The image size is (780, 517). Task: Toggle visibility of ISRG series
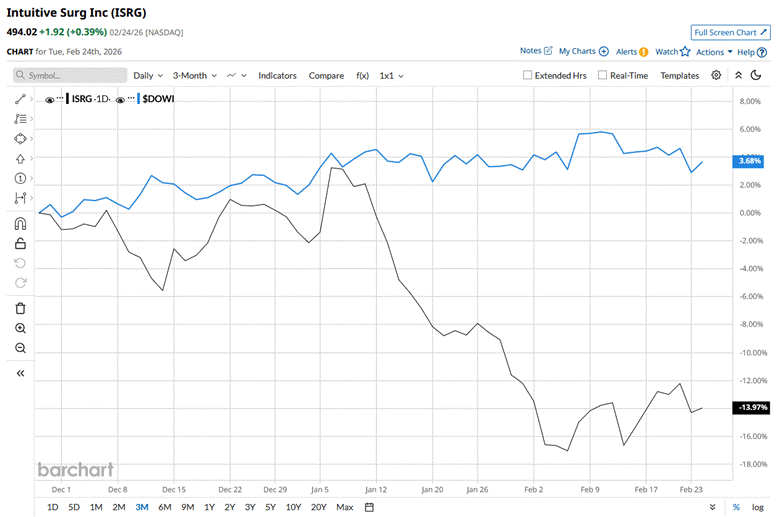coord(49,100)
